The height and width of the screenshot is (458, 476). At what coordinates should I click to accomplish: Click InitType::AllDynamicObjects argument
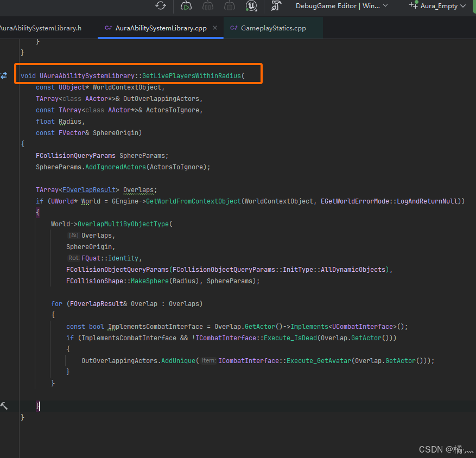coord(334,270)
